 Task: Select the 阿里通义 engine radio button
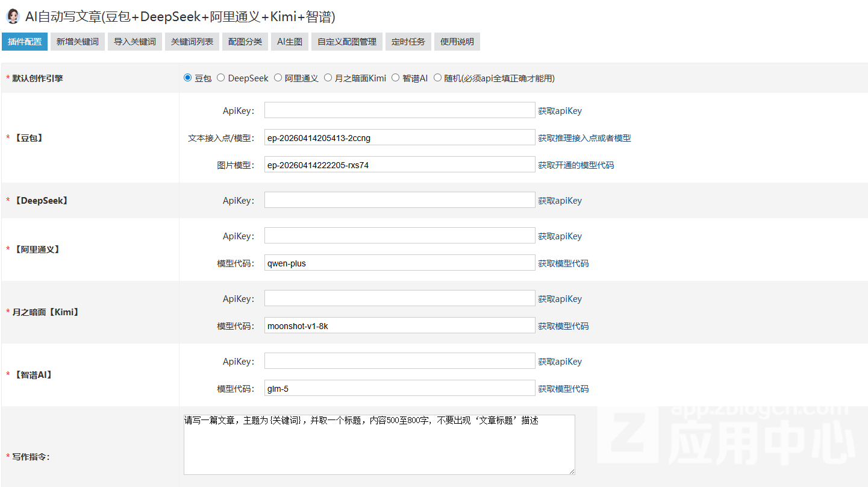coord(278,78)
